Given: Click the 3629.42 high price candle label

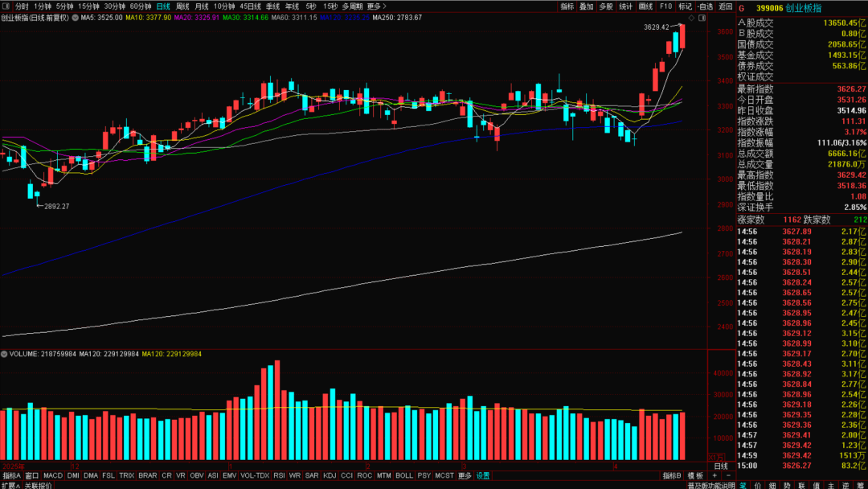Looking at the screenshot, I should 656,27.
